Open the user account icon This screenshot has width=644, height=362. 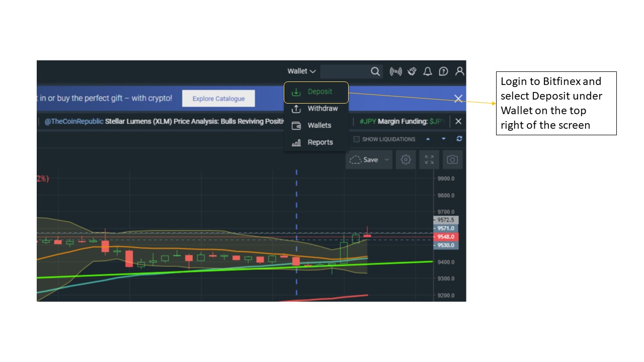pos(459,71)
